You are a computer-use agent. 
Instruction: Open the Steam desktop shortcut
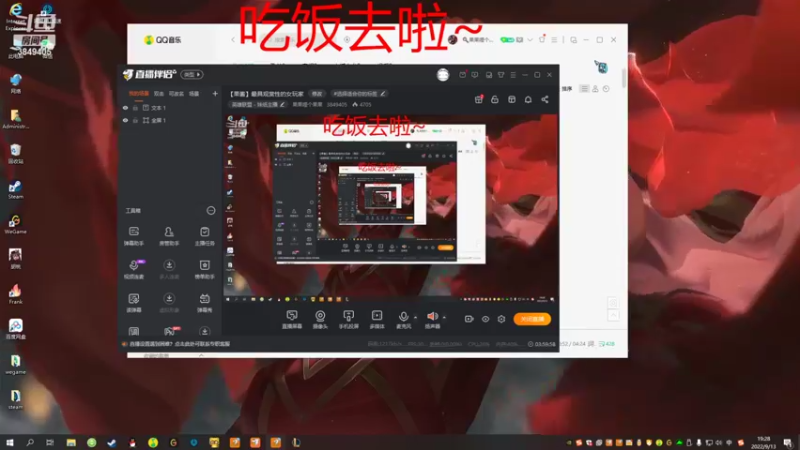(x=15, y=189)
